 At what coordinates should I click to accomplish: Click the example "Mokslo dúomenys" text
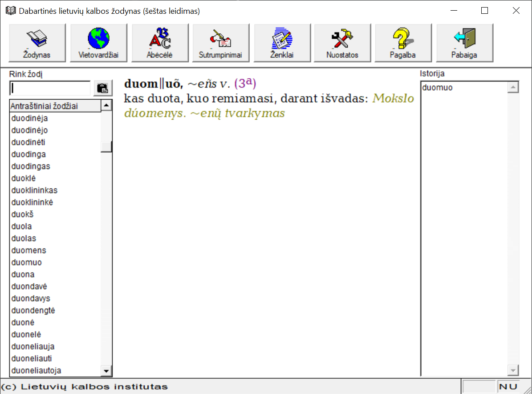click(269, 105)
